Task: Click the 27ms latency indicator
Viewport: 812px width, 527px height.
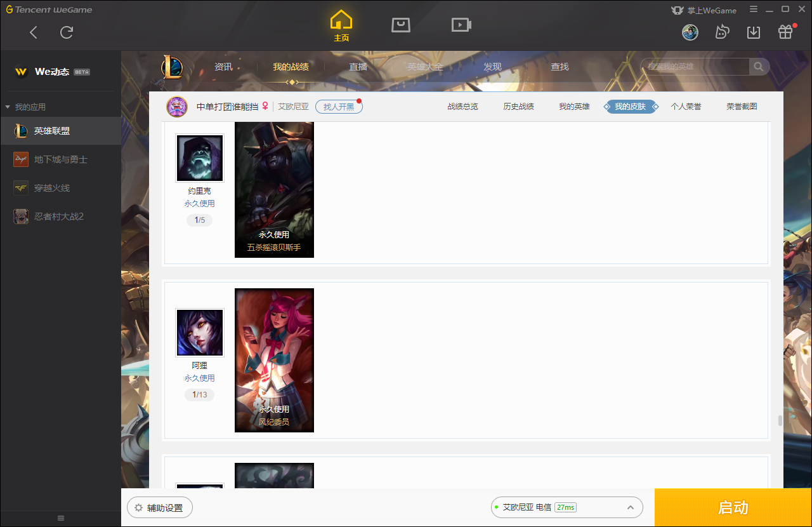Action: coord(565,507)
